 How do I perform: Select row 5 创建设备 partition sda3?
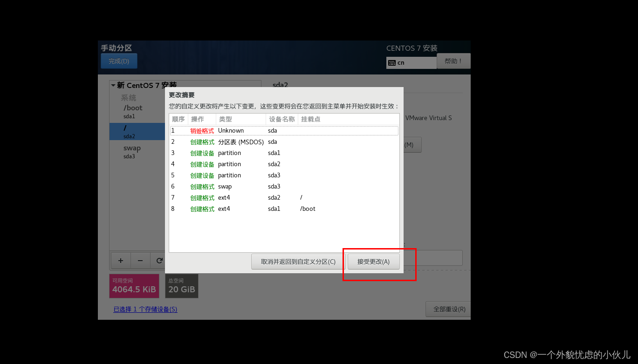pos(284,175)
